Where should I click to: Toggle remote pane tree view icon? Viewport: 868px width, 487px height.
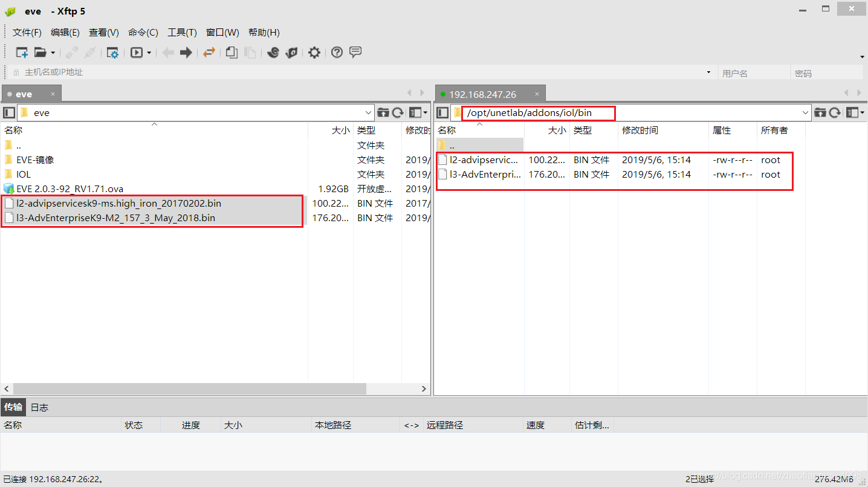442,112
